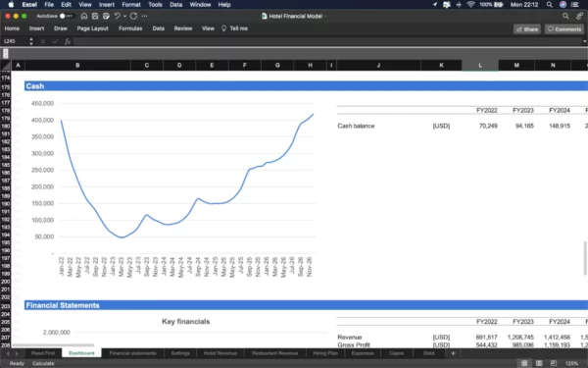Screen dimensions: 588x368
Task: Click the vertical scrollbar thumb
Action: point(585,258)
